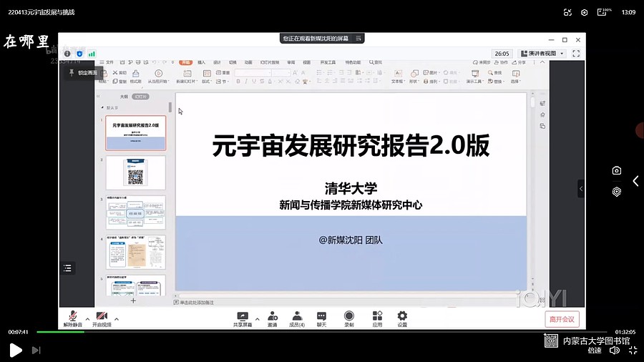Take a video snapshot with the camera icon
This screenshot has height=362, width=644.
coord(617,170)
